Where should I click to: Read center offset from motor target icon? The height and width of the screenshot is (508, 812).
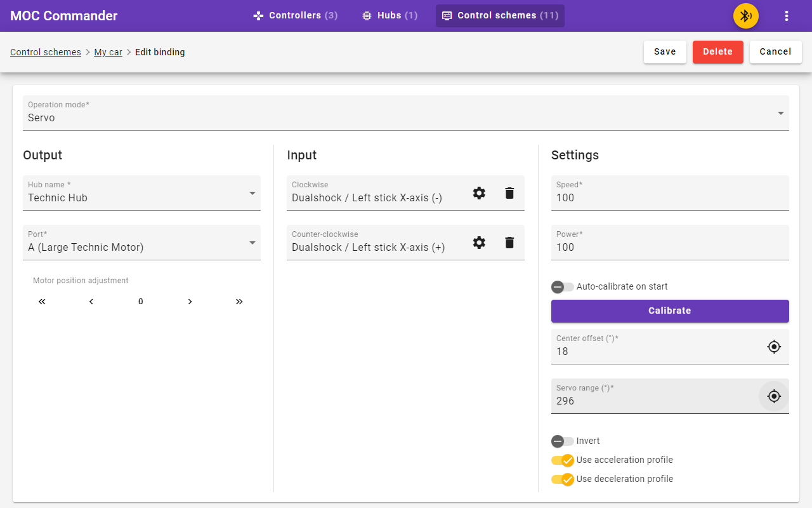774,347
